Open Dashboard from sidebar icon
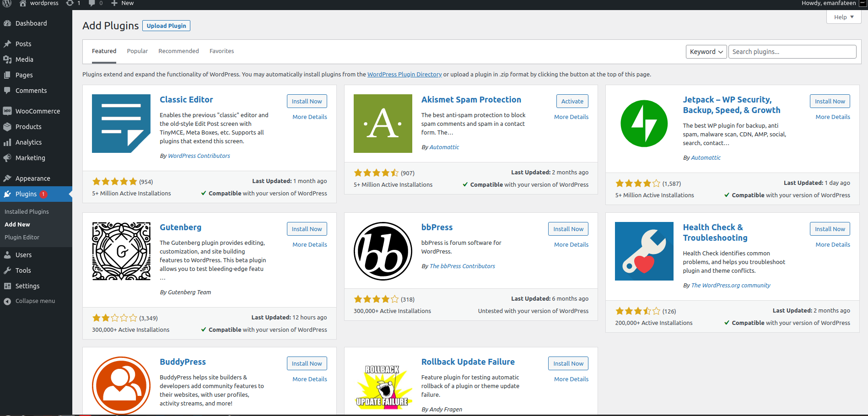This screenshot has height=416, width=868. coord(7,23)
